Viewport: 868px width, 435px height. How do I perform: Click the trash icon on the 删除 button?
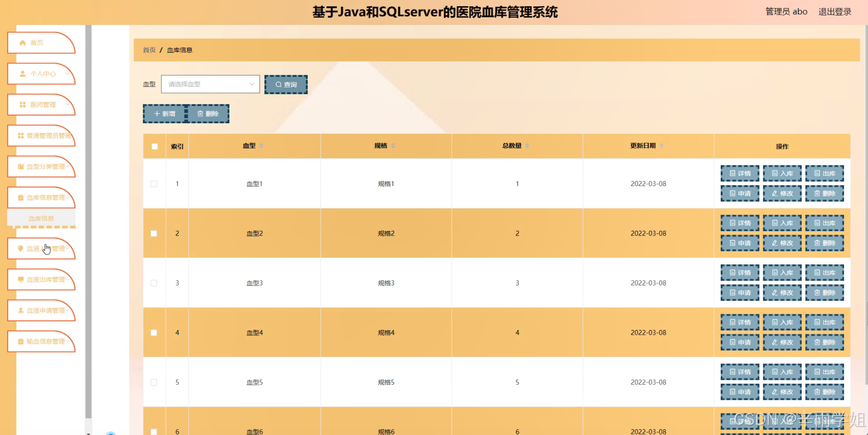pos(201,114)
